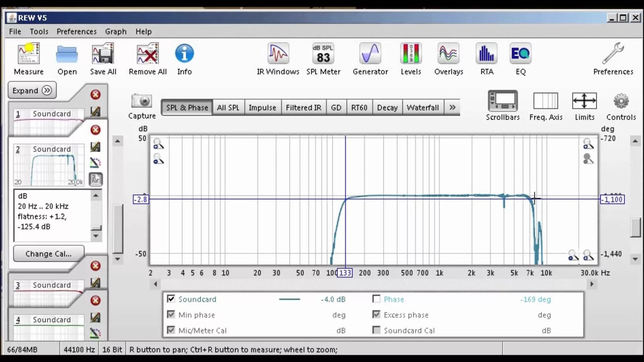Viewport: 644px width, 362px height.
Task: Toggle graph Scrollbars icon
Action: click(x=502, y=101)
